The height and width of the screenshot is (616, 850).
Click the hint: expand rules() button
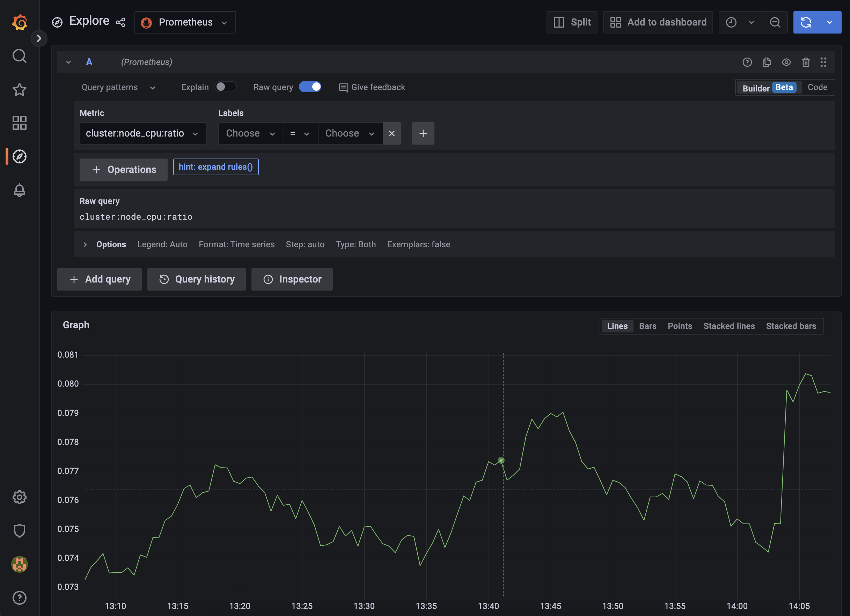(x=215, y=167)
